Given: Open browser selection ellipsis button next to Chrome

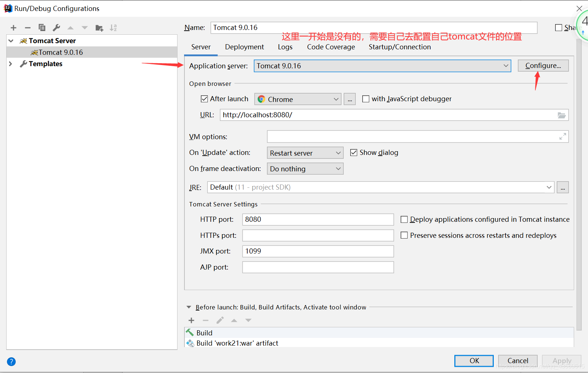Looking at the screenshot, I should 350,99.
